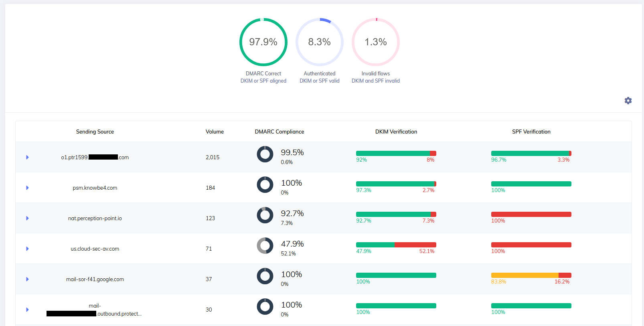This screenshot has width=644, height=326.
Task: Click the donut chart for psm.knowbe4.com
Action: click(265, 184)
